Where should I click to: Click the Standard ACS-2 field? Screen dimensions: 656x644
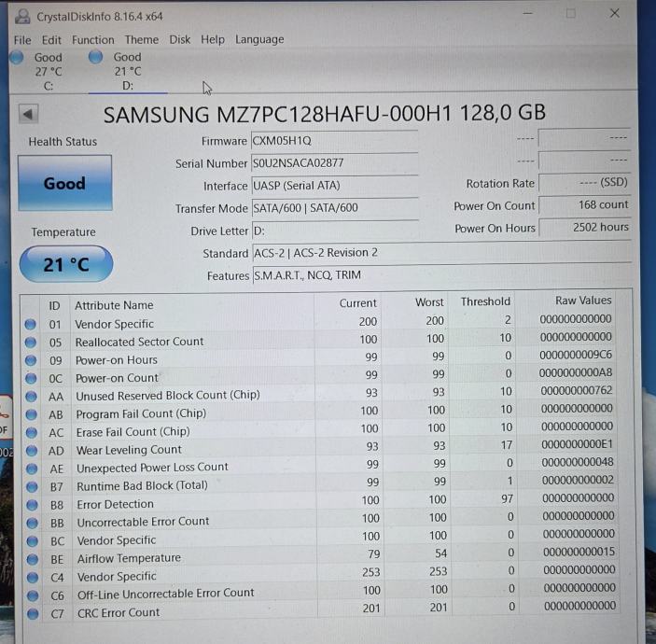441,253
